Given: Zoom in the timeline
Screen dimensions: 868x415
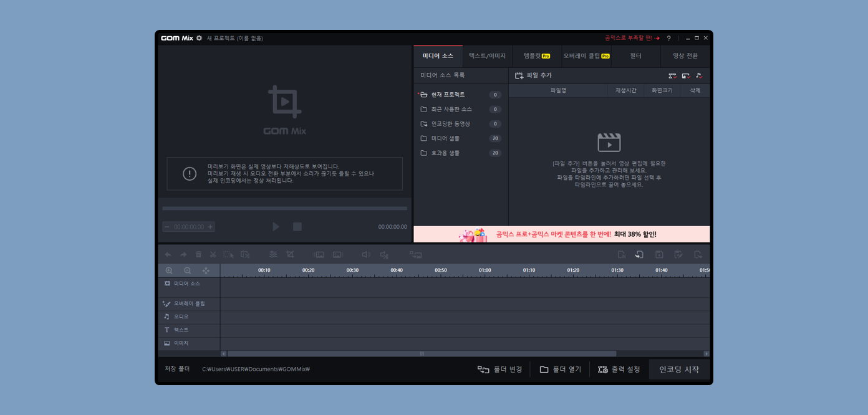Looking at the screenshot, I should pos(169,270).
